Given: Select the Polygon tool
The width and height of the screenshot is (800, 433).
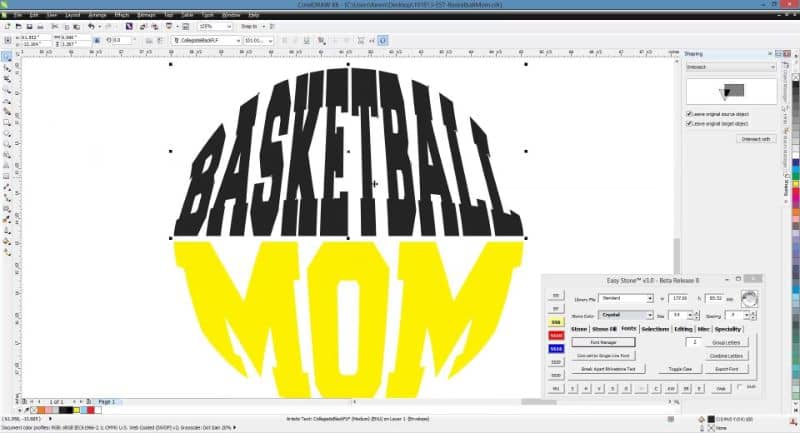Looking at the screenshot, I should pyautogui.click(x=7, y=144).
